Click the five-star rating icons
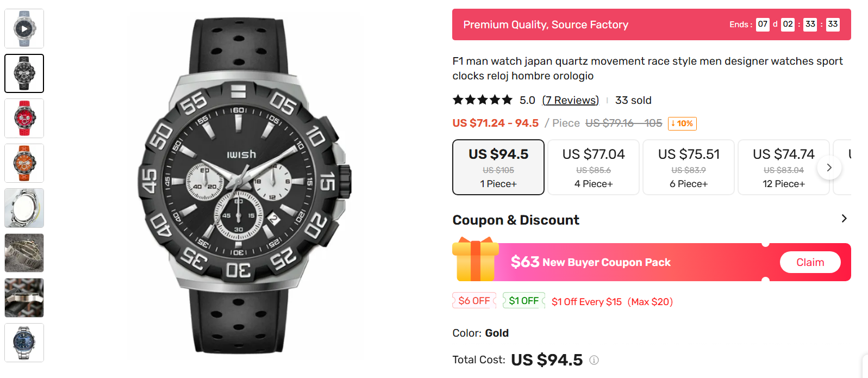This screenshot has width=868, height=378. (x=483, y=100)
